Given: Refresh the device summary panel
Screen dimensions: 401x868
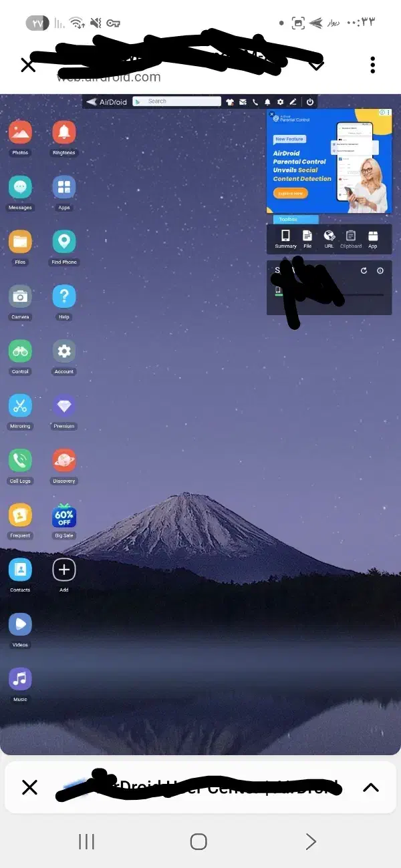Looking at the screenshot, I should (x=364, y=270).
